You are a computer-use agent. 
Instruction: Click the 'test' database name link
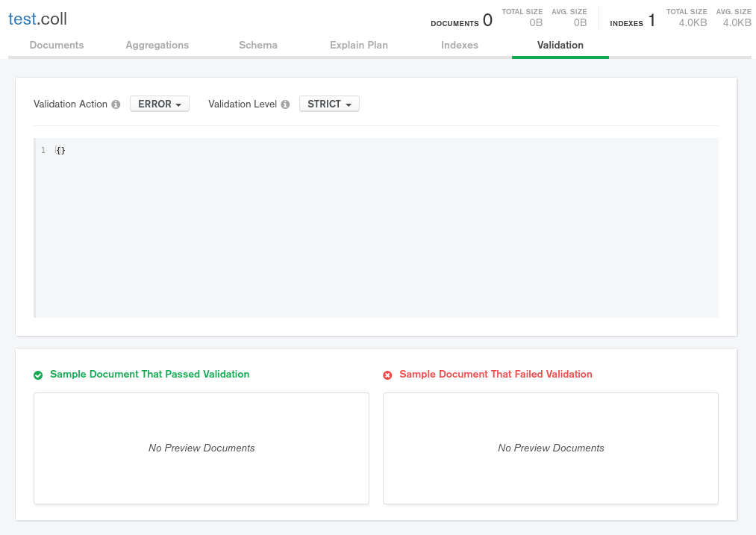(x=21, y=19)
